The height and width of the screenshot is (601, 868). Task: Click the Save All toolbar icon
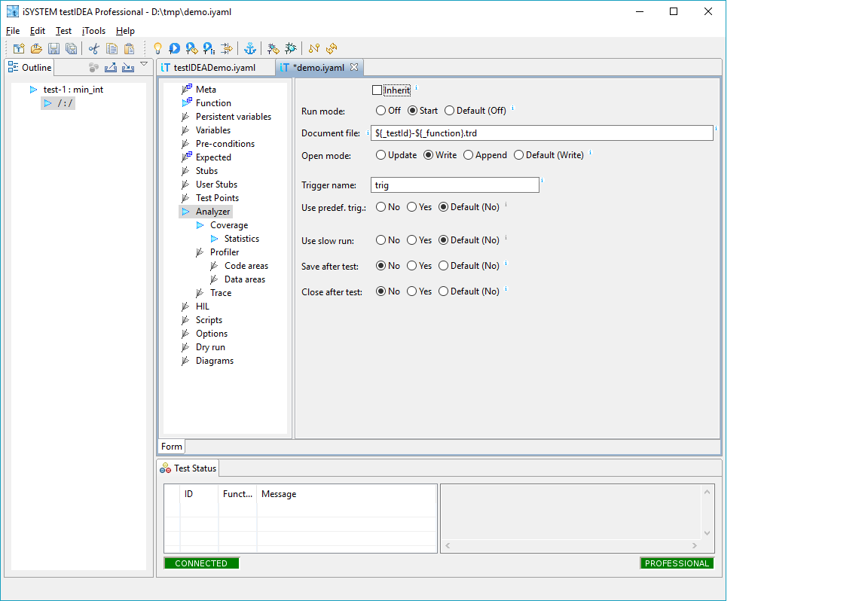click(72, 49)
